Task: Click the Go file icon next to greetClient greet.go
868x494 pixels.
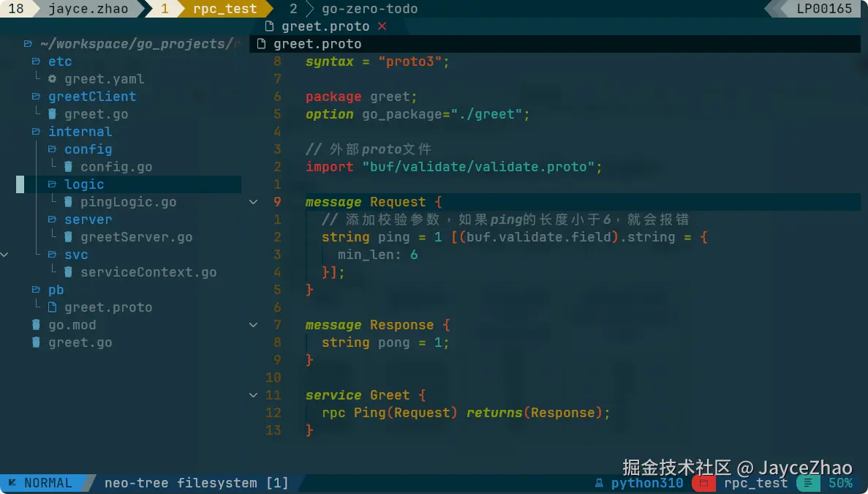Action: 52,114
